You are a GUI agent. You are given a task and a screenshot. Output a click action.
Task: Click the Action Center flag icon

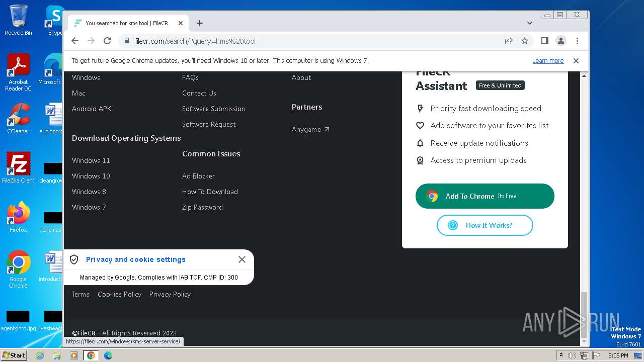595,355
